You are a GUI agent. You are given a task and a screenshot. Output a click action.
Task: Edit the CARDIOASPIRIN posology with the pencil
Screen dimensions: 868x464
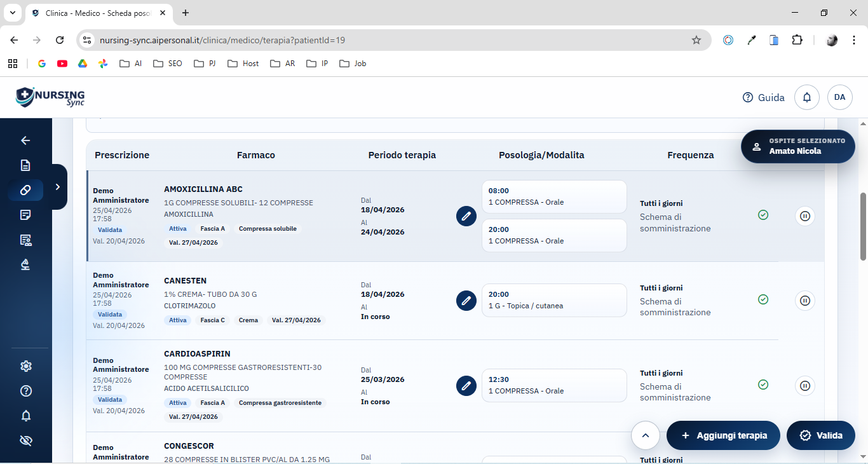(466, 385)
